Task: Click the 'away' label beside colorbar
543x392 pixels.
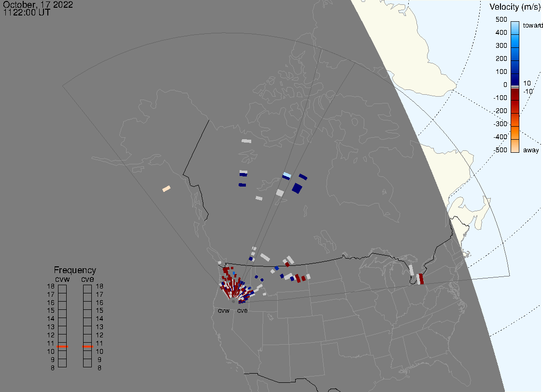Action: point(531,150)
